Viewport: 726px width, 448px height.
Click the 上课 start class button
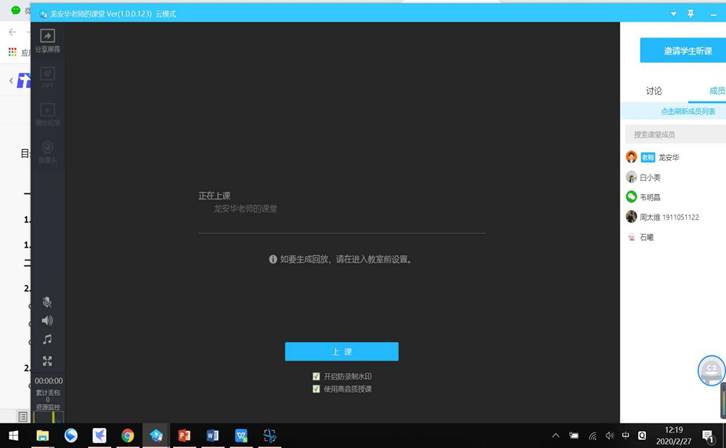[x=341, y=352]
